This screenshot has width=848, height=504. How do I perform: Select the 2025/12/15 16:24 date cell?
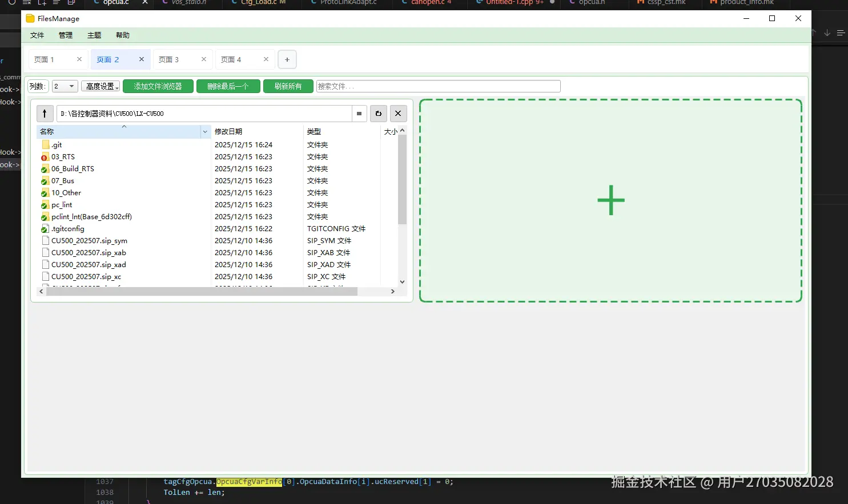[243, 145]
